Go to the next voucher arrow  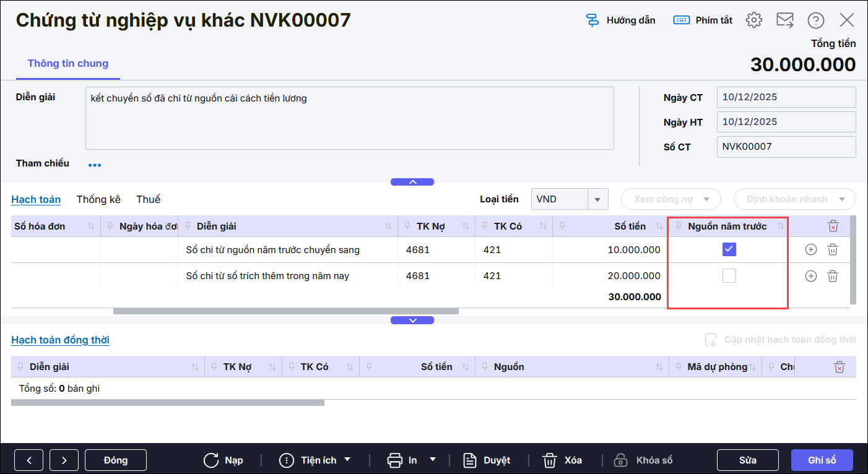(x=64, y=460)
